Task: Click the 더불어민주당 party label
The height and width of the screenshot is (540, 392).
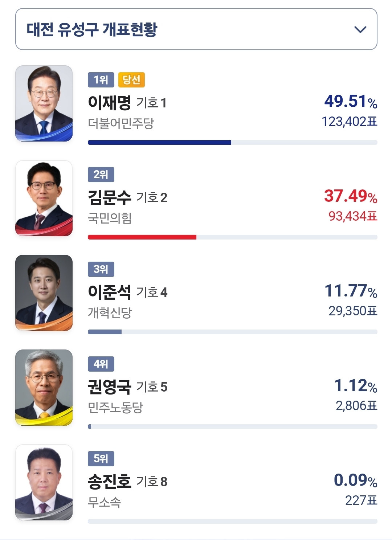Action: tap(121, 123)
